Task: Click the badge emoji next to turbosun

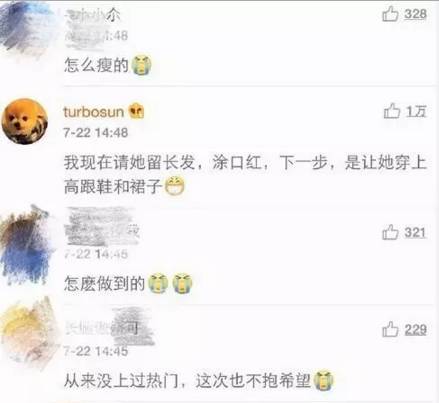Action: (136, 111)
